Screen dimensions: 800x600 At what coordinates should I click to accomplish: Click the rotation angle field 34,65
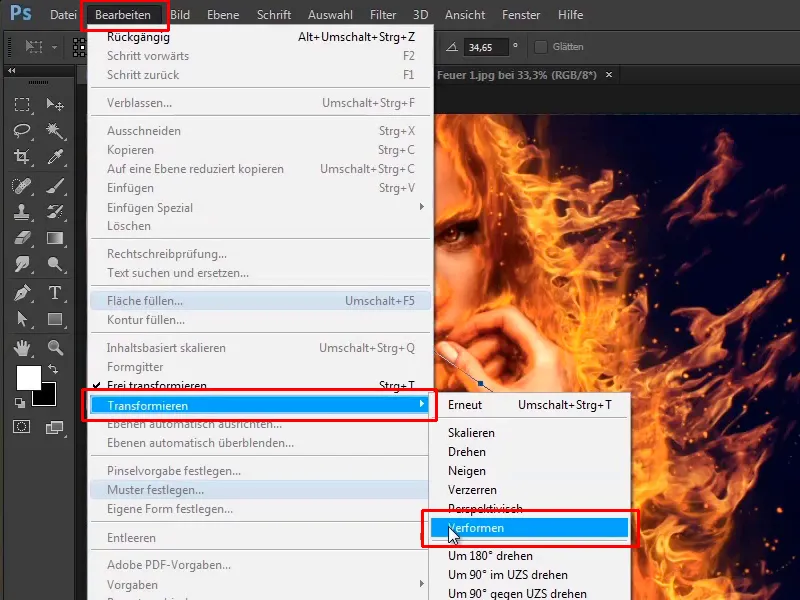[486, 47]
